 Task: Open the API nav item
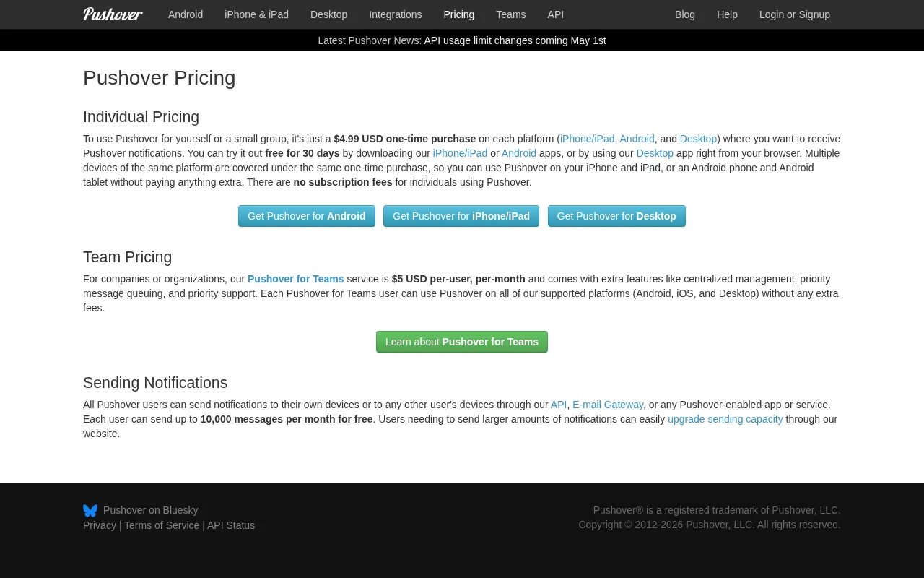556,14
